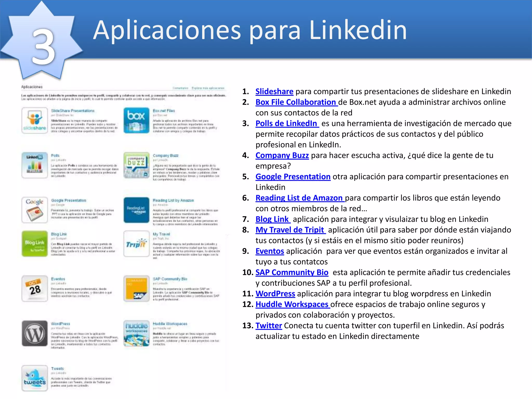Screen dimensions: 532x399
Task: Open the SAP Community Bio icon
Action: 136,289
